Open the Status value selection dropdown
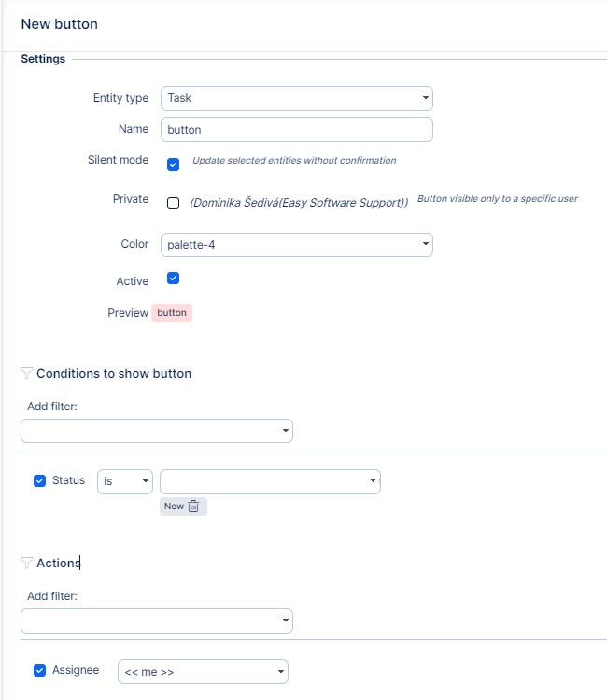 (x=270, y=481)
